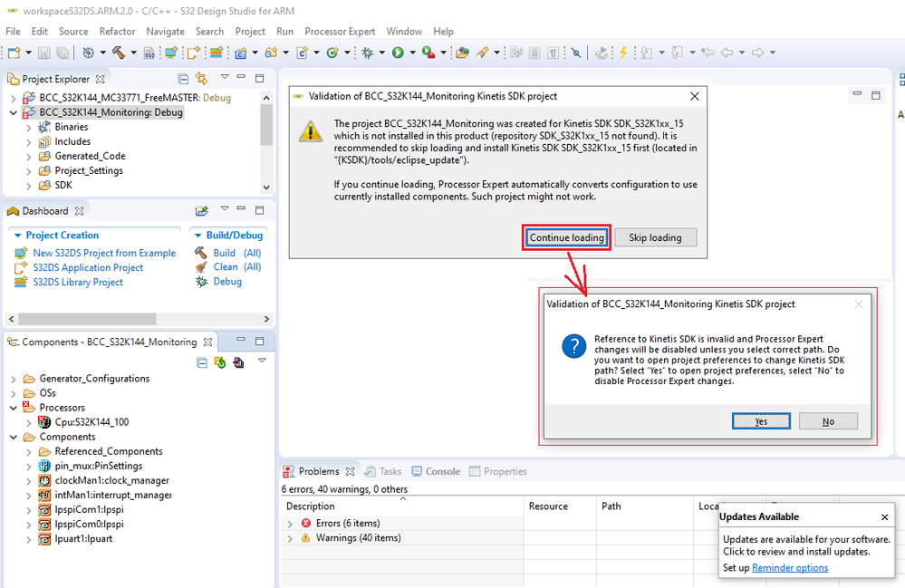
Task: Click the Open Element folder icon in the toolbar
Action: coord(462,53)
